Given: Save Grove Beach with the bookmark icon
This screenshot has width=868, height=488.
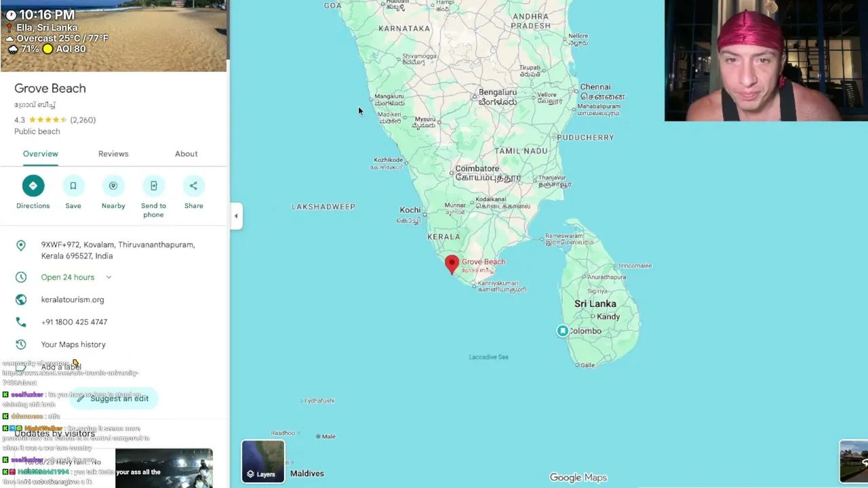Looking at the screenshot, I should [x=73, y=186].
